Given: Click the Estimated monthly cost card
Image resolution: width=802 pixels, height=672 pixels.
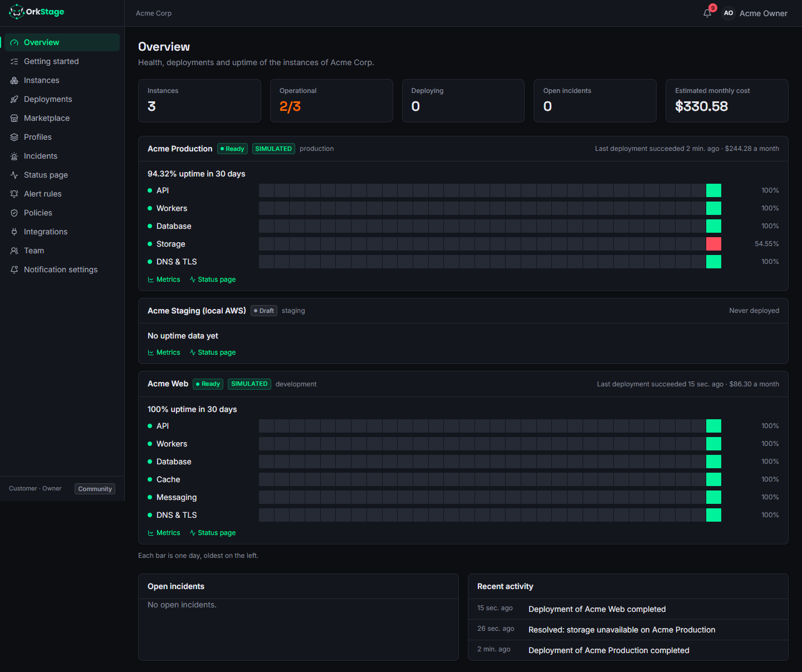Looking at the screenshot, I should 727,101.
